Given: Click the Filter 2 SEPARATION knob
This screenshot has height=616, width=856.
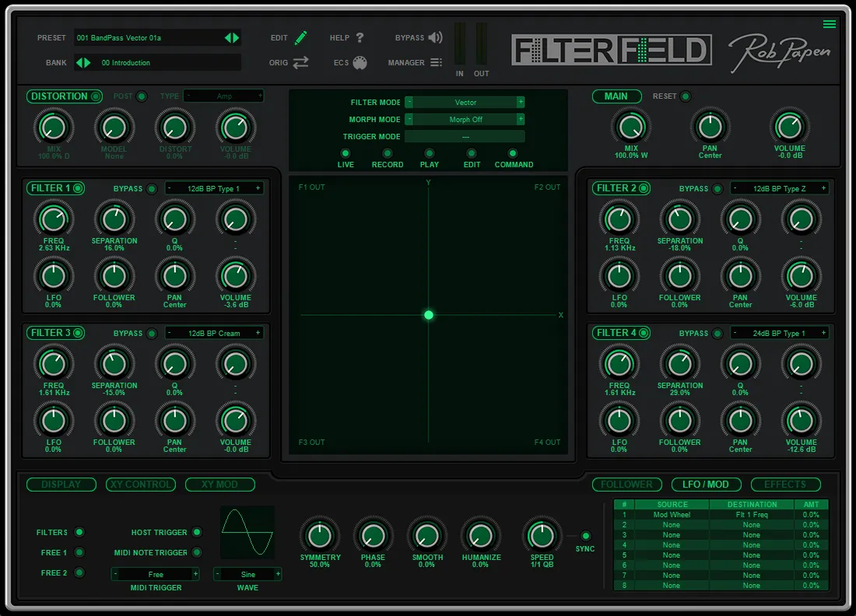Looking at the screenshot, I should [679, 219].
